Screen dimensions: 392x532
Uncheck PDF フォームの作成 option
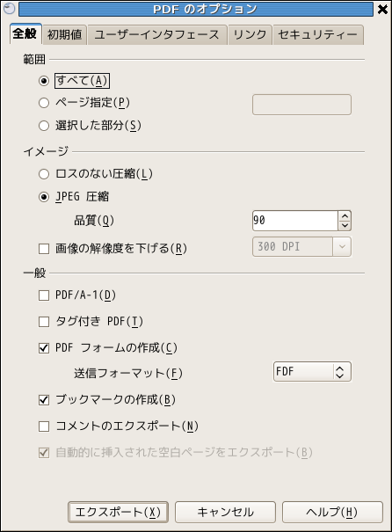[x=44, y=348]
